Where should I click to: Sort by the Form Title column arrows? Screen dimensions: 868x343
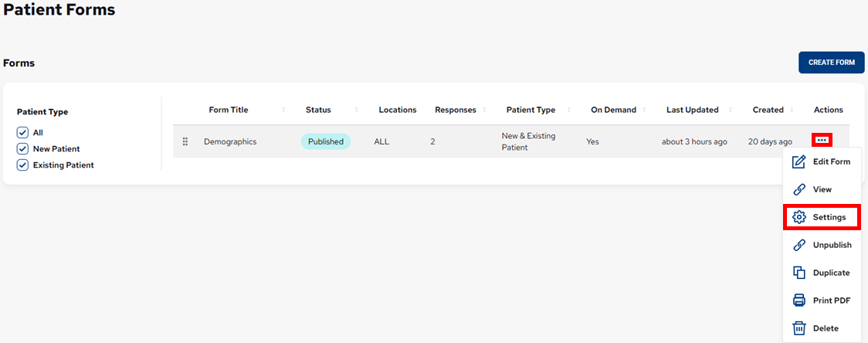283,110
